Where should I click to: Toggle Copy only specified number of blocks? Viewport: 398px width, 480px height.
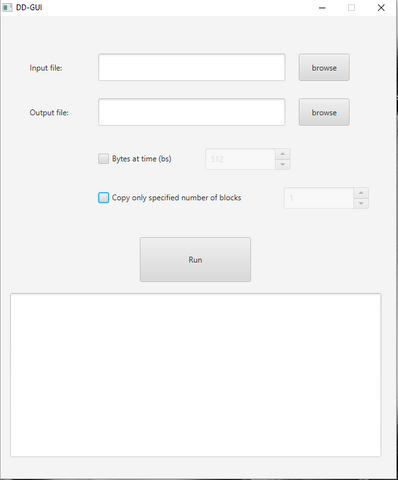103,198
